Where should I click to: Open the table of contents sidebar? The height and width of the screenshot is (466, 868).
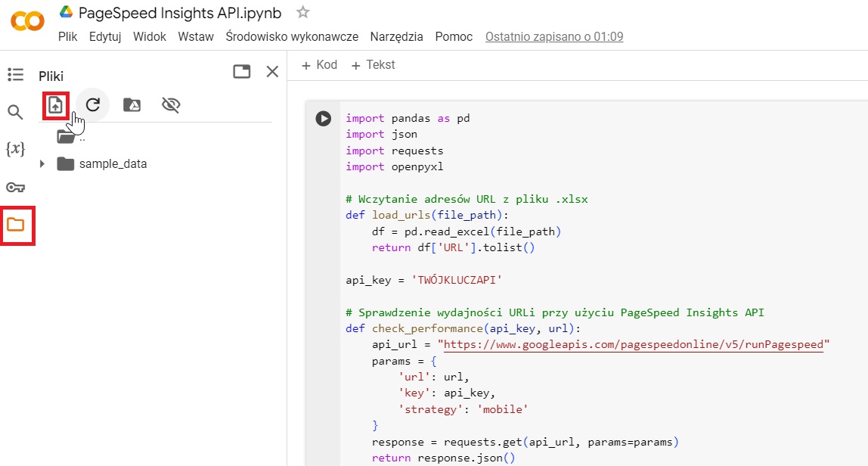coord(15,73)
